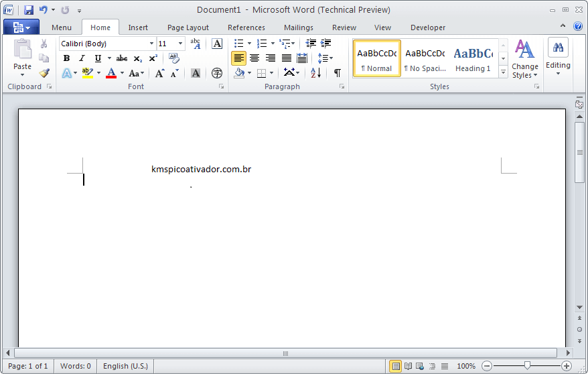Apply Strikethrough formatting

(121, 58)
